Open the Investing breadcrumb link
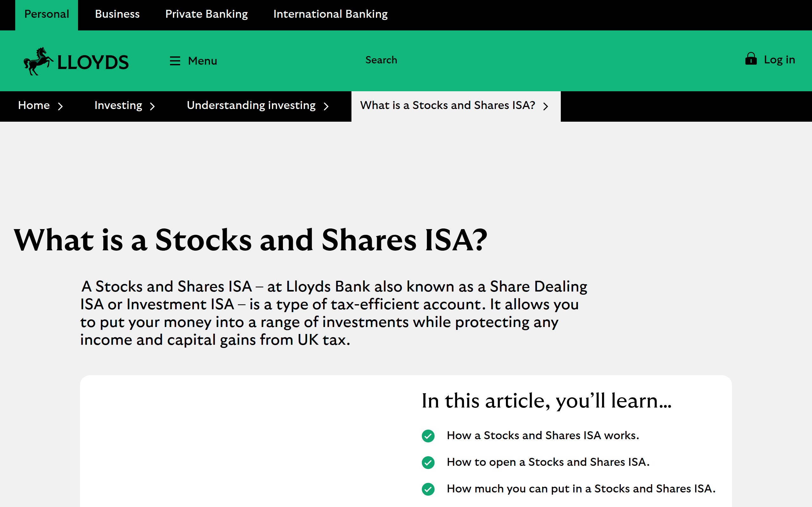Viewport: 812px width, 507px height. [x=118, y=105]
